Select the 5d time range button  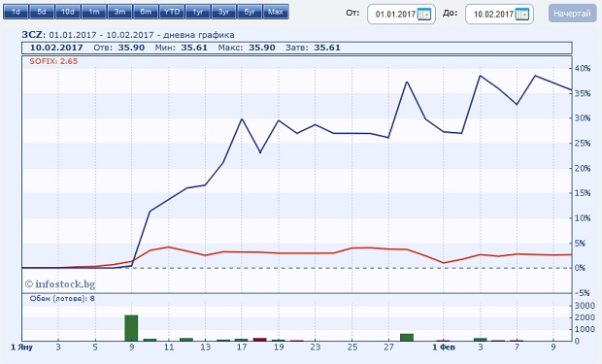[42, 12]
